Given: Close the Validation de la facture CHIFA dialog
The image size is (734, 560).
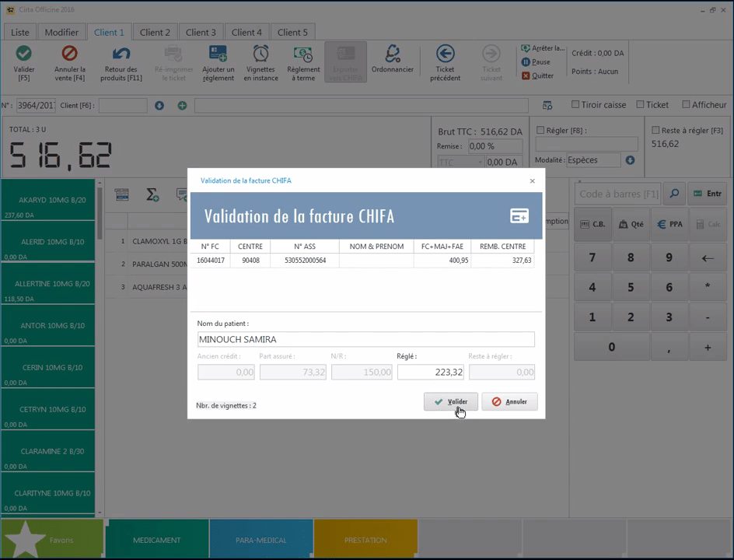Looking at the screenshot, I should 533,180.
